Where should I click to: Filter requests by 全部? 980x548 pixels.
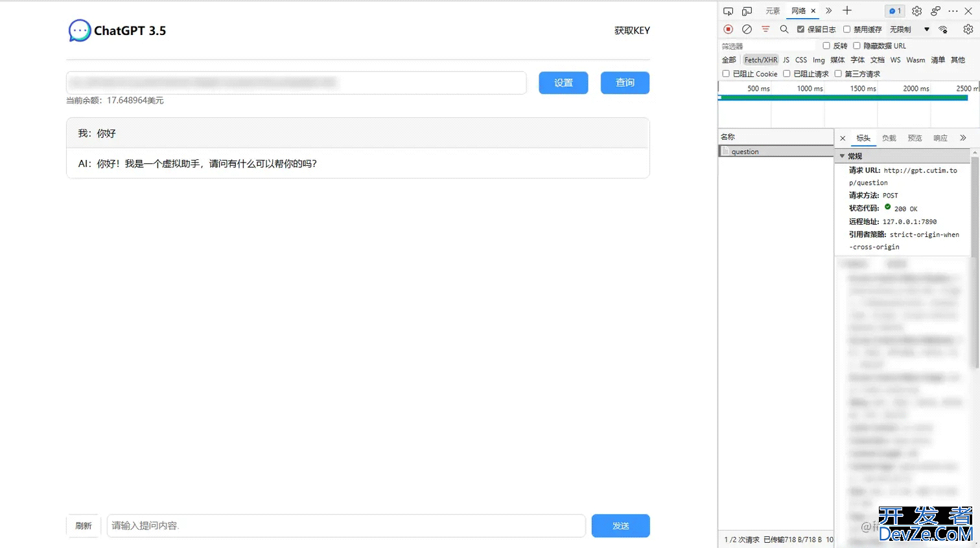pos(729,60)
